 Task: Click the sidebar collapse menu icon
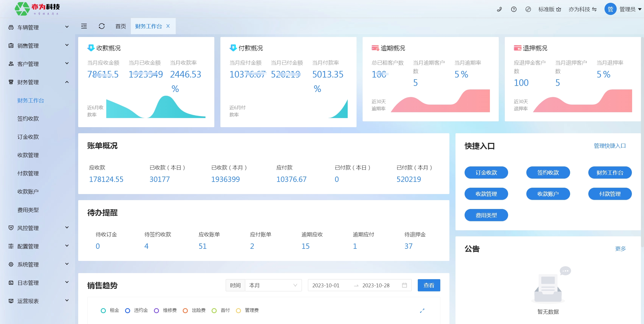84,26
